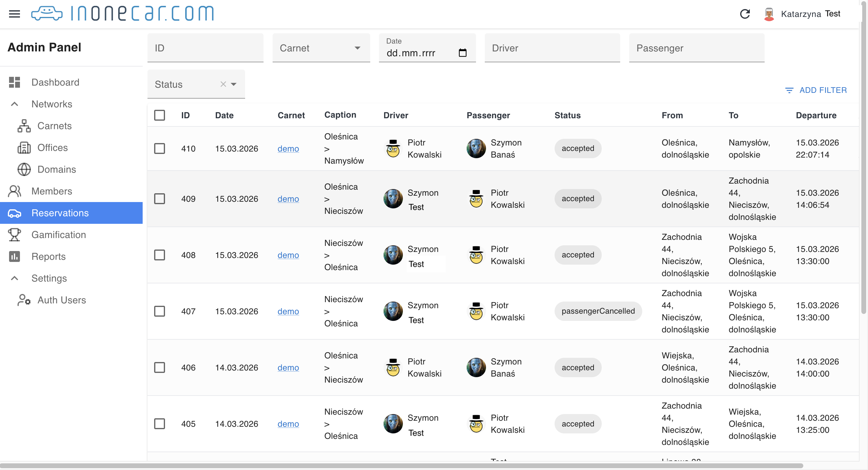Check the row for reservation 407
This screenshot has width=868, height=470.
pyautogui.click(x=159, y=311)
